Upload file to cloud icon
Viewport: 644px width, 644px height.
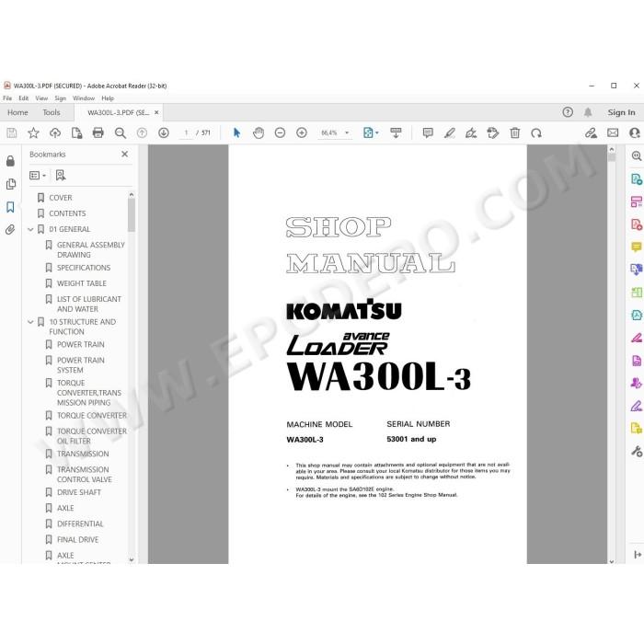pos(55,132)
